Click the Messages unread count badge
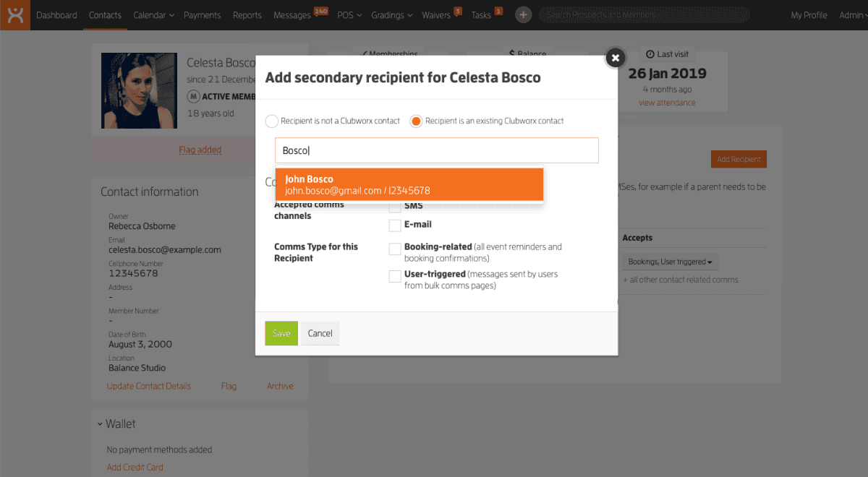Image resolution: width=868 pixels, height=477 pixels. pyautogui.click(x=321, y=11)
